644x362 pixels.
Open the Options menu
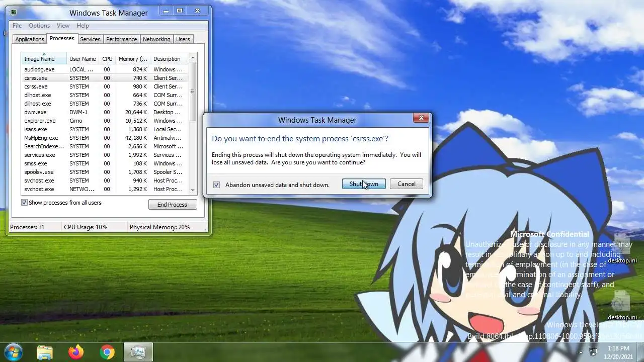click(x=39, y=26)
